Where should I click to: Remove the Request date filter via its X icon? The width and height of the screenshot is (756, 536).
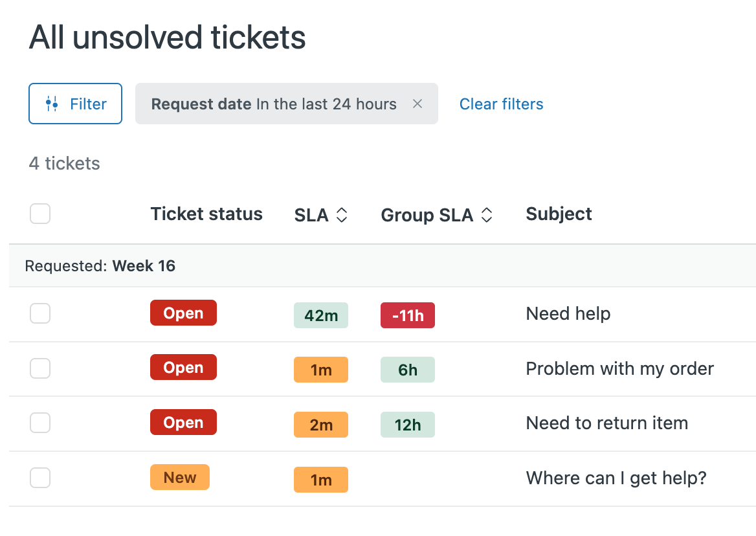417,104
